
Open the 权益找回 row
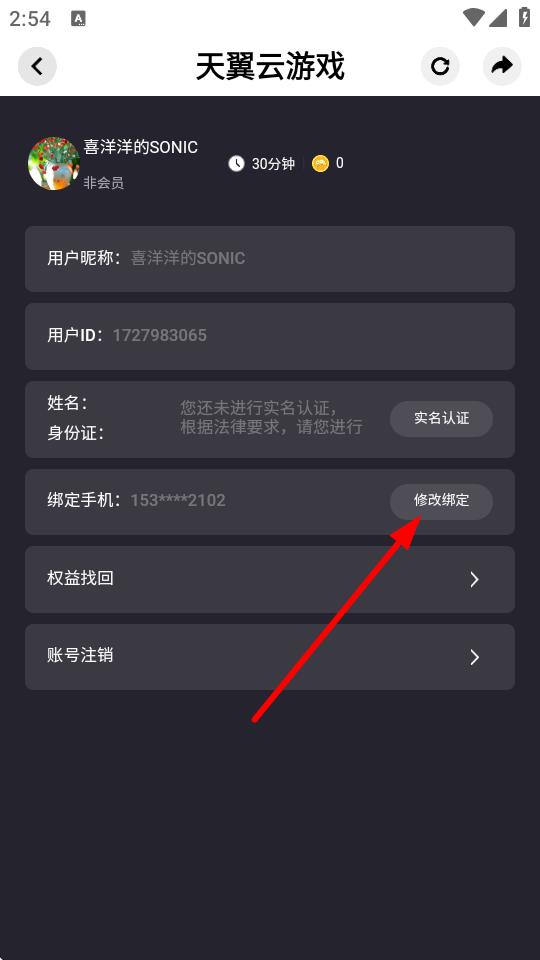pos(269,579)
